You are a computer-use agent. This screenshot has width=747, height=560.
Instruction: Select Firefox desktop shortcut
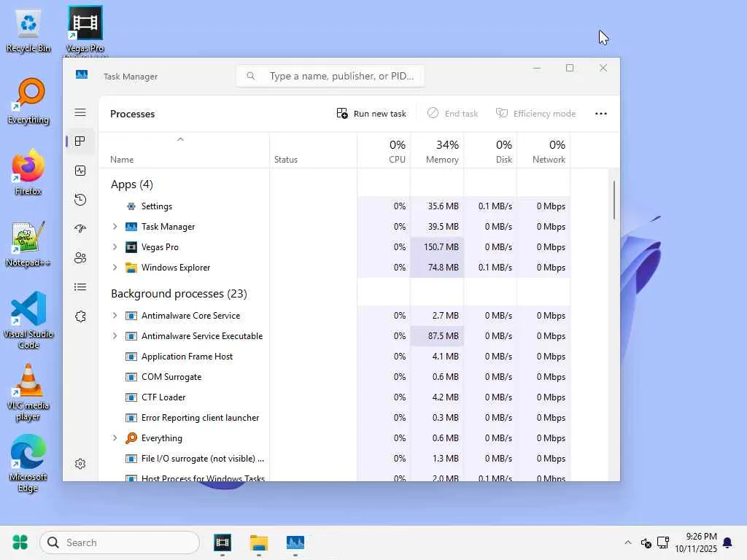tap(28, 172)
